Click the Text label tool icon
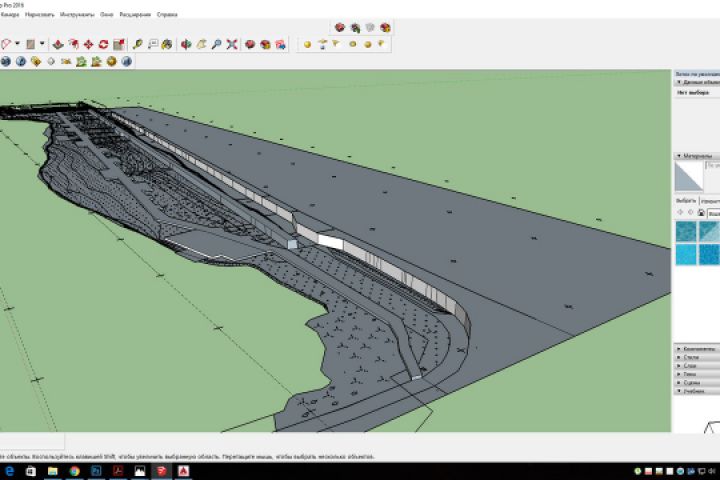The width and height of the screenshot is (720, 480). click(x=153, y=44)
